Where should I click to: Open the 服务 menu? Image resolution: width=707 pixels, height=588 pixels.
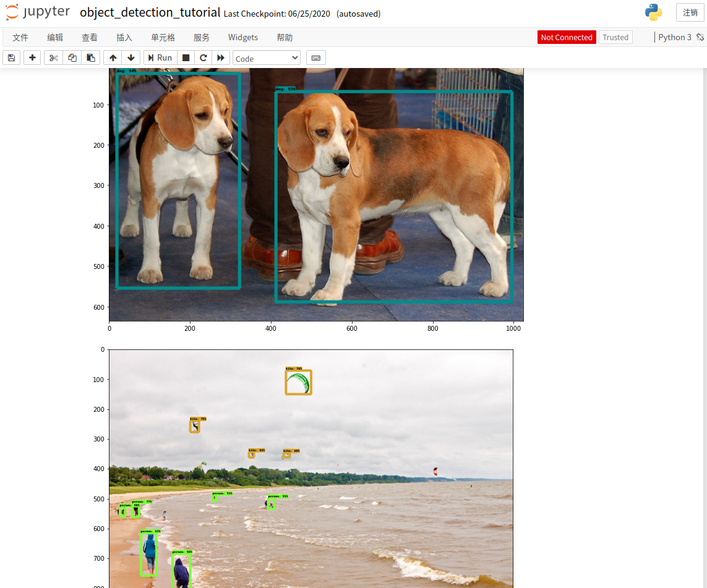(202, 37)
